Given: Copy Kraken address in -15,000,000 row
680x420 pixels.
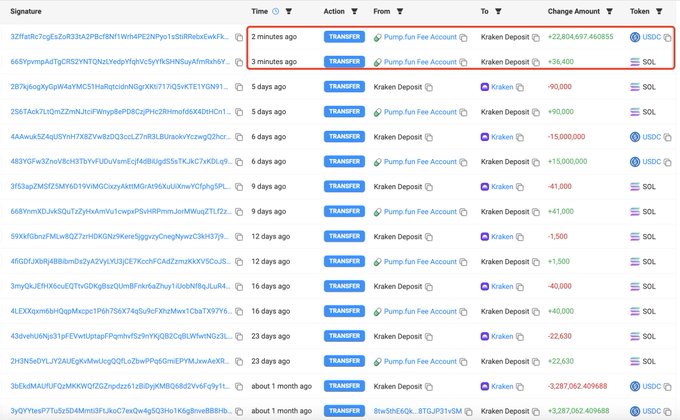Looking at the screenshot, I should [x=520, y=138].
